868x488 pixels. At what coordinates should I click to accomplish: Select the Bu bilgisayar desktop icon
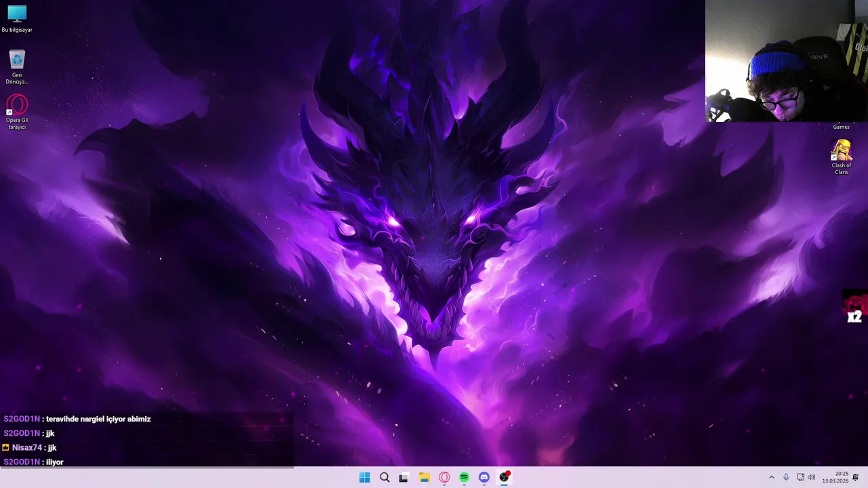click(17, 19)
